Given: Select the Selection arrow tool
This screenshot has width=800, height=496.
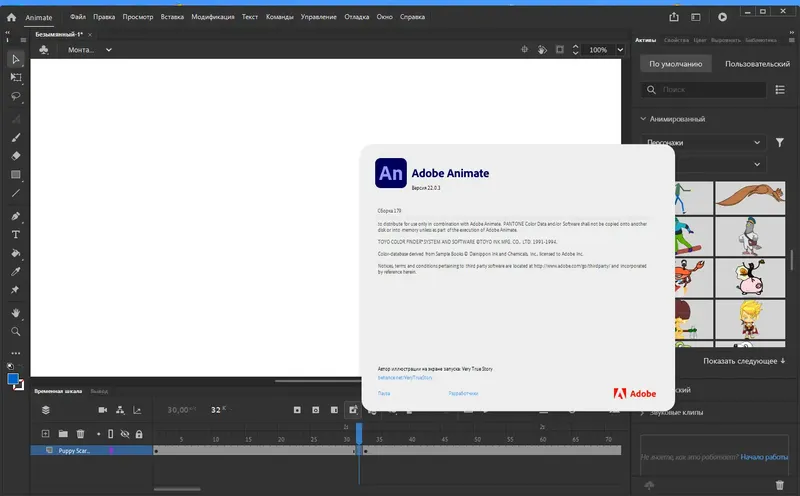Looking at the screenshot, I should pyautogui.click(x=15, y=59).
